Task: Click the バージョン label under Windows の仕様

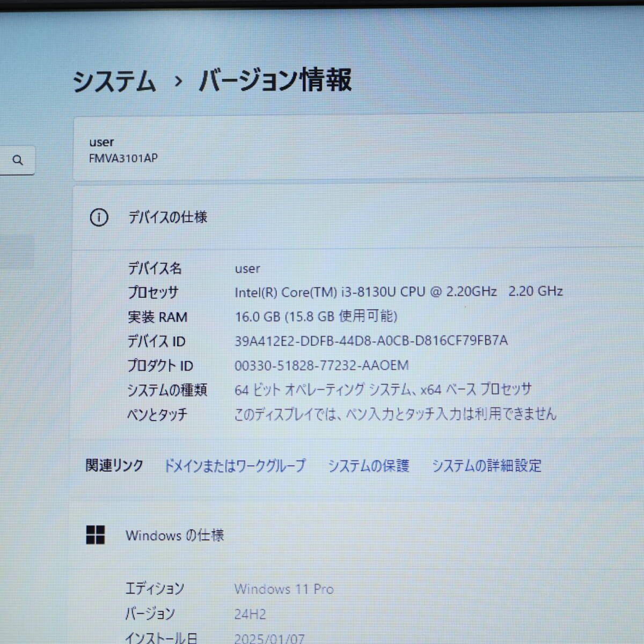Action: click(150, 613)
